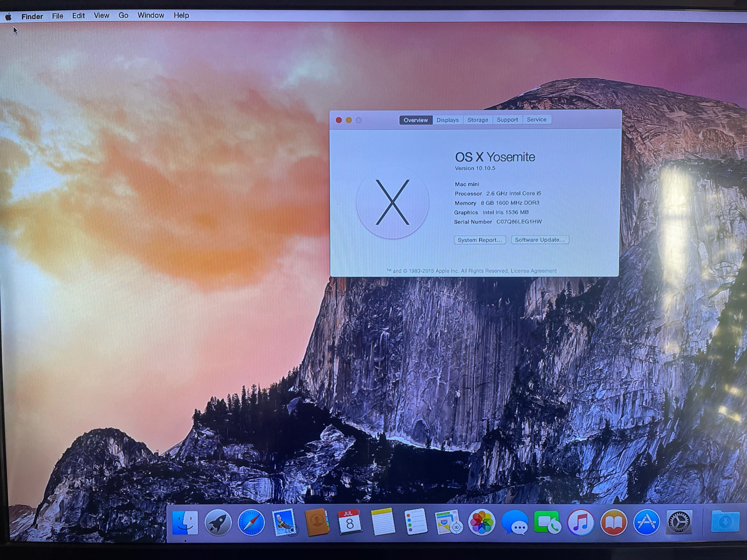Open the License Agreement link

coord(534,271)
